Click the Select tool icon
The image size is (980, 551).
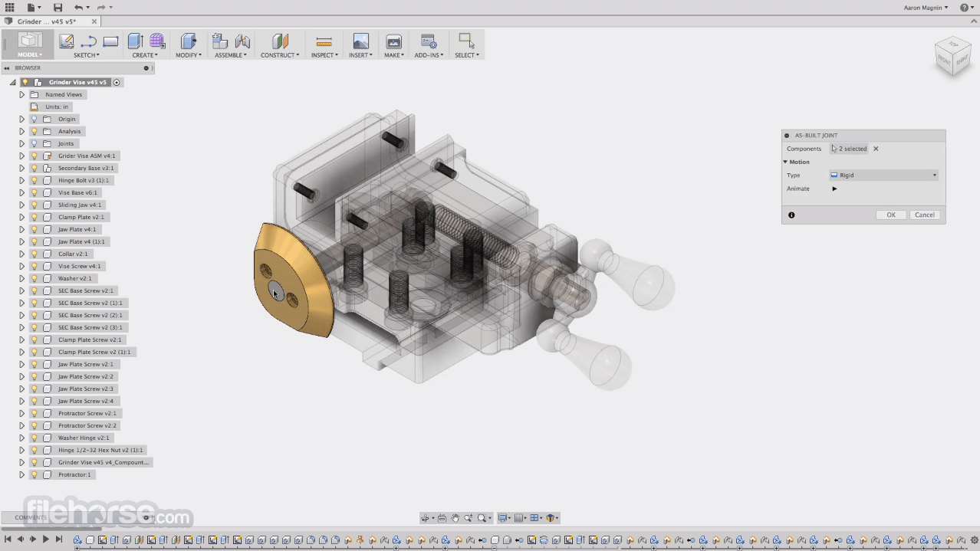coord(465,41)
